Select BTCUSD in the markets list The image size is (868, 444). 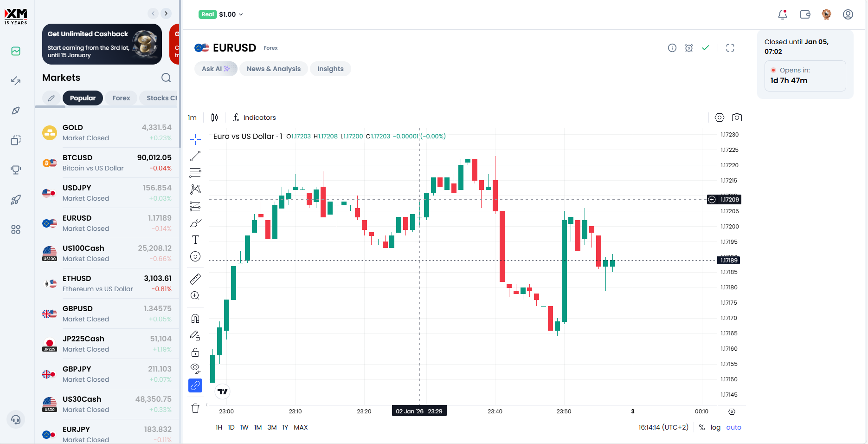(x=107, y=163)
